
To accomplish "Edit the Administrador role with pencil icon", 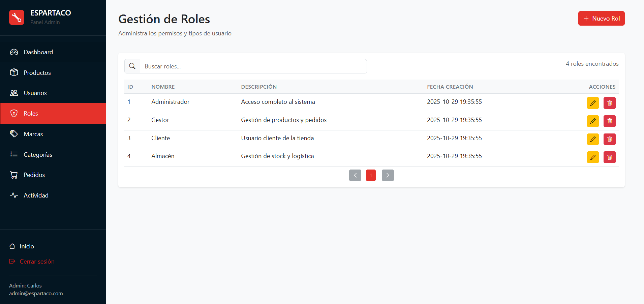I will [x=593, y=103].
